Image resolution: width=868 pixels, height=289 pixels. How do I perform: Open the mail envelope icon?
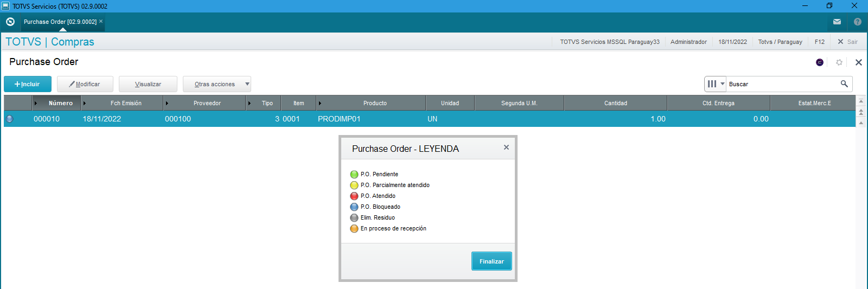837,22
